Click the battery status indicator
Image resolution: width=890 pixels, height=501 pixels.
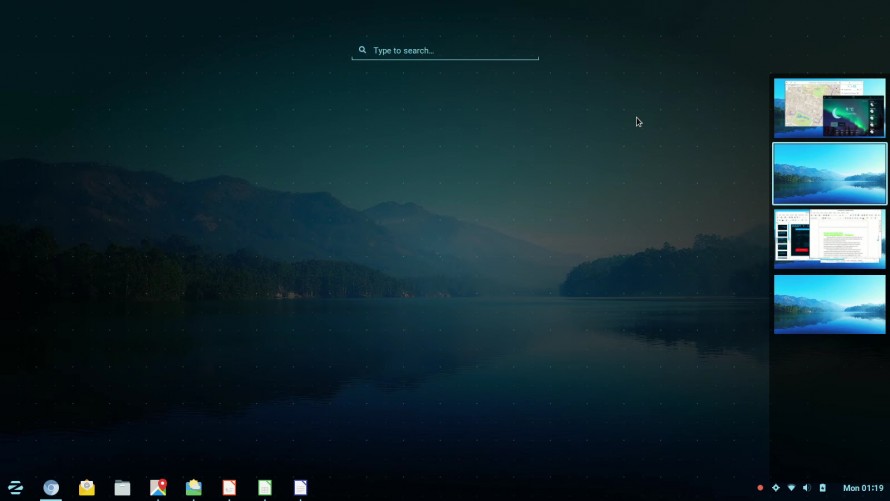[x=822, y=488]
